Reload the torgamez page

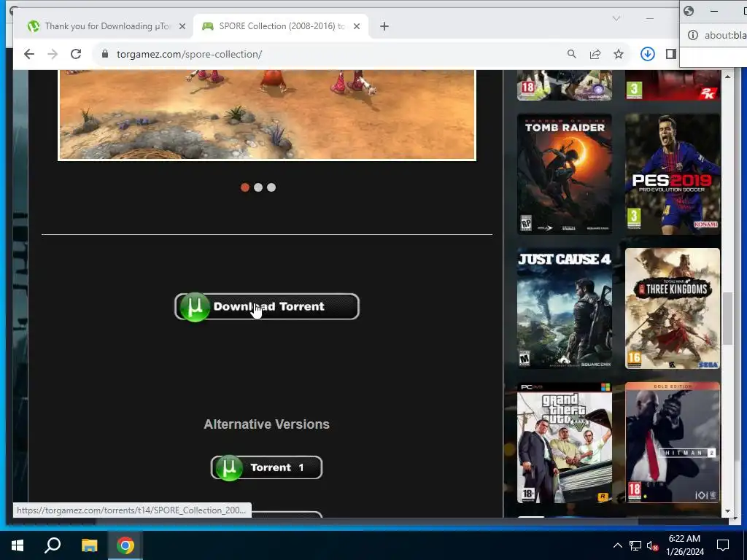(x=76, y=54)
